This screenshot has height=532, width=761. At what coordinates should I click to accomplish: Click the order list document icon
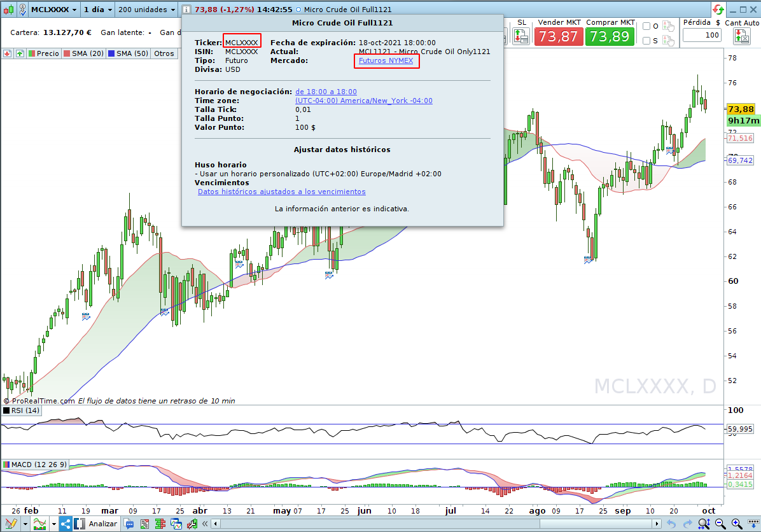point(144,524)
